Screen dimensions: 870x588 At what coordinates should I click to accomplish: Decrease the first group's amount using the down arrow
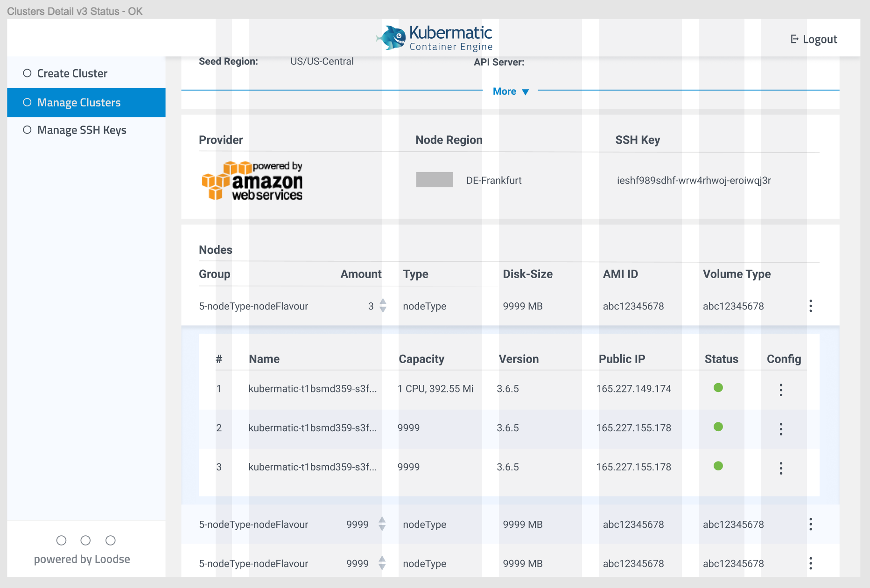pyautogui.click(x=383, y=310)
